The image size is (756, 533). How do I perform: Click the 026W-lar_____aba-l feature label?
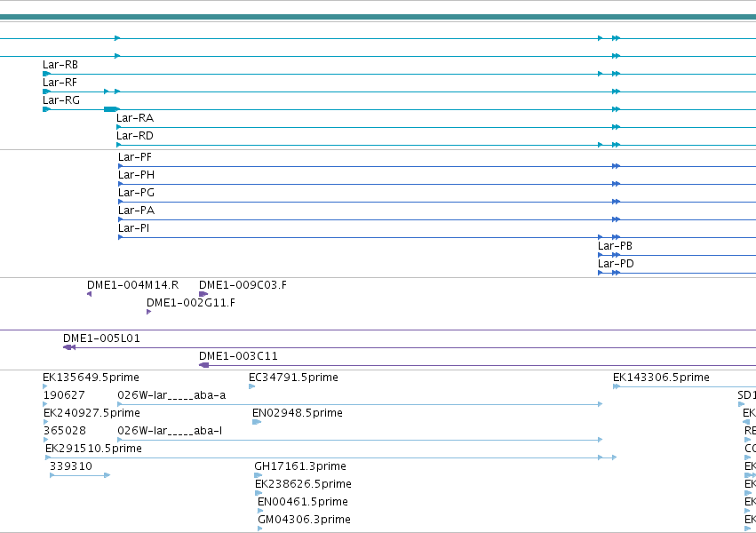point(170,432)
